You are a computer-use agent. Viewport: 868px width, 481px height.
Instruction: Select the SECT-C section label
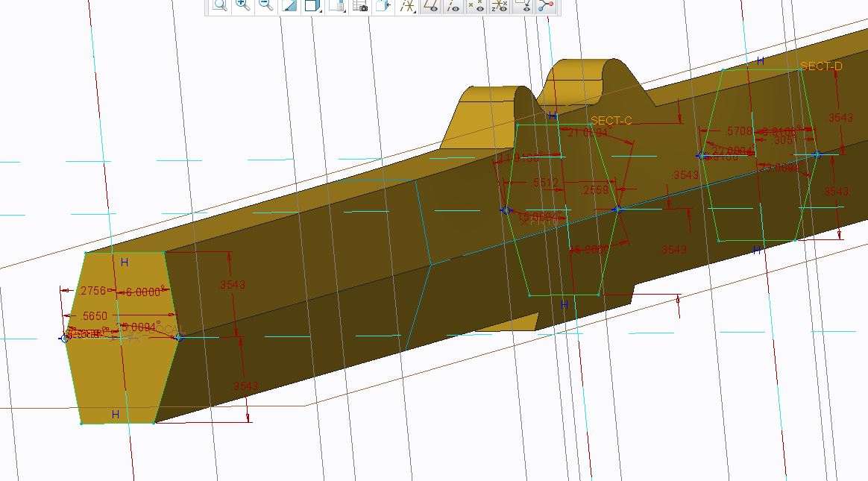pos(611,120)
